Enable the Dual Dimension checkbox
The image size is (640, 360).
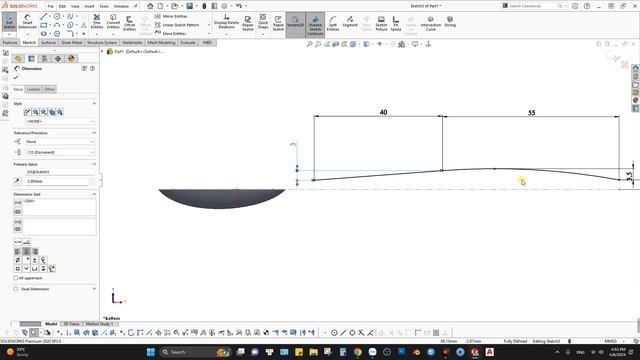(16, 289)
